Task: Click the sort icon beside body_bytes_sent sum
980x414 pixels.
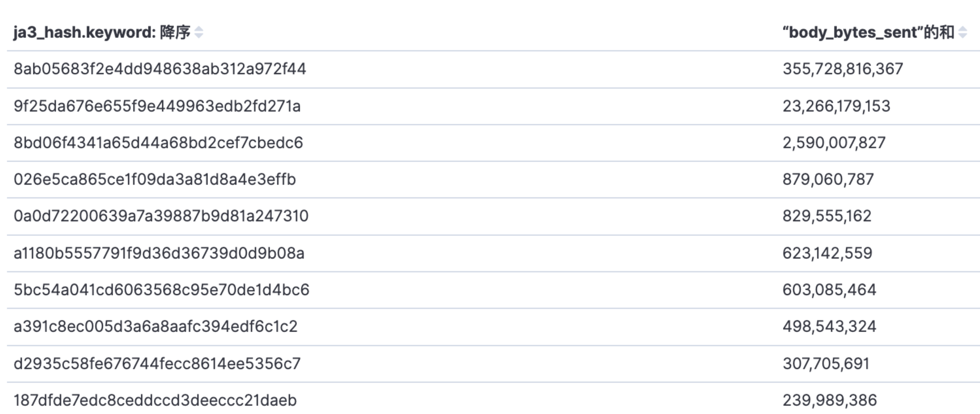Action: click(963, 32)
